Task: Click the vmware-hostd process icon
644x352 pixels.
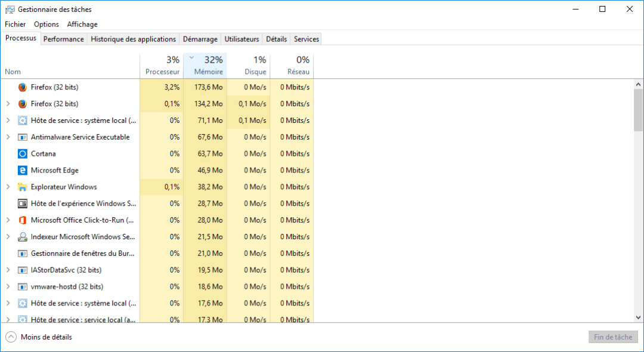Action: (x=23, y=287)
